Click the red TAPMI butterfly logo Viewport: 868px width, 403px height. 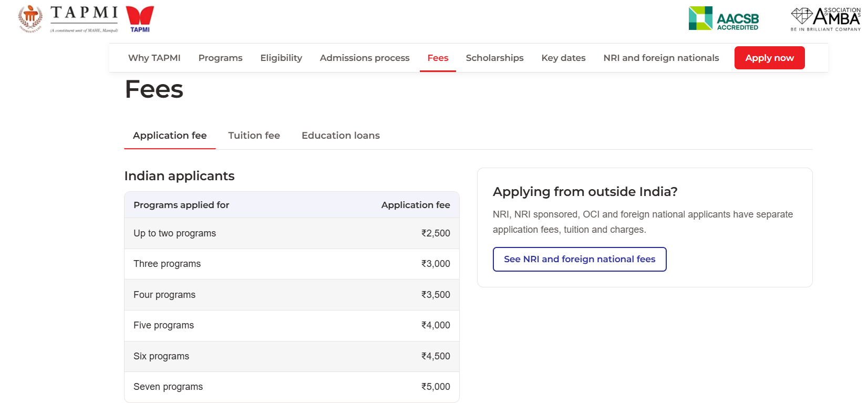[140, 19]
